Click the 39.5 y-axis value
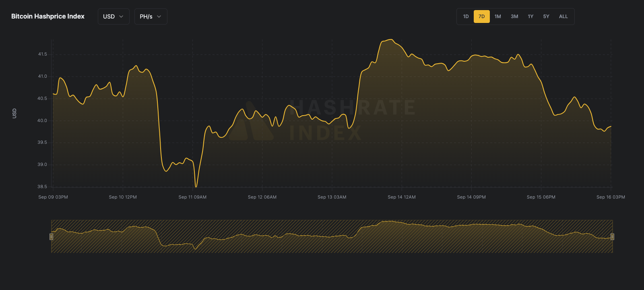Viewport: 644px width, 290px height. [43, 142]
